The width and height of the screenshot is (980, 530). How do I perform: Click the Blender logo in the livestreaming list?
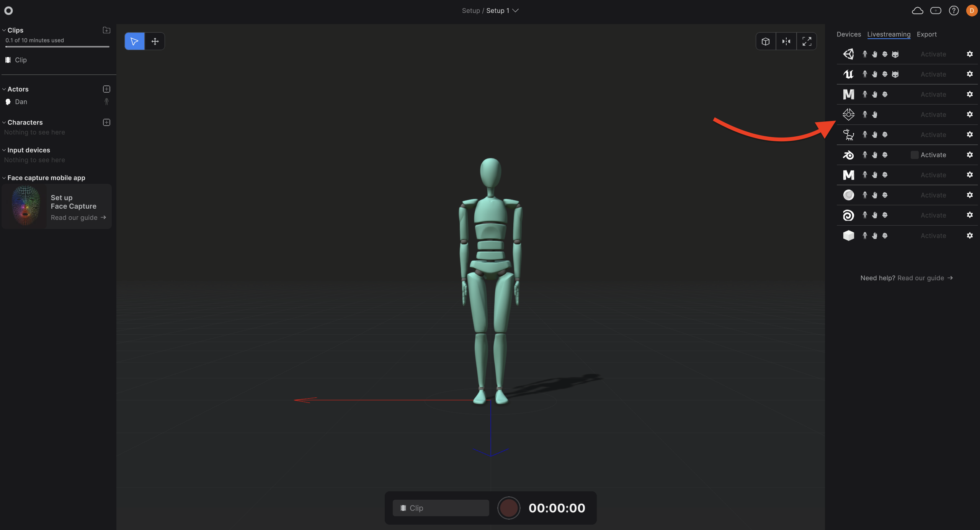point(848,155)
